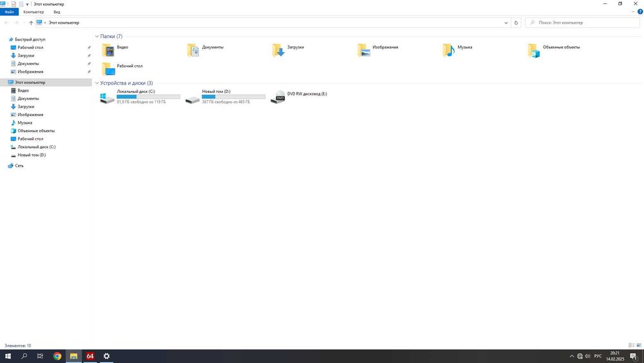Collapse the Папки (7) group
The width and height of the screenshot is (644, 363).
[x=97, y=36]
